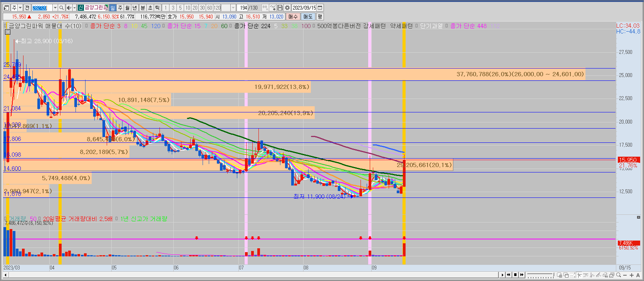Select interval 5 tab
This screenshot has height=281, width=644.
point(180,8)
